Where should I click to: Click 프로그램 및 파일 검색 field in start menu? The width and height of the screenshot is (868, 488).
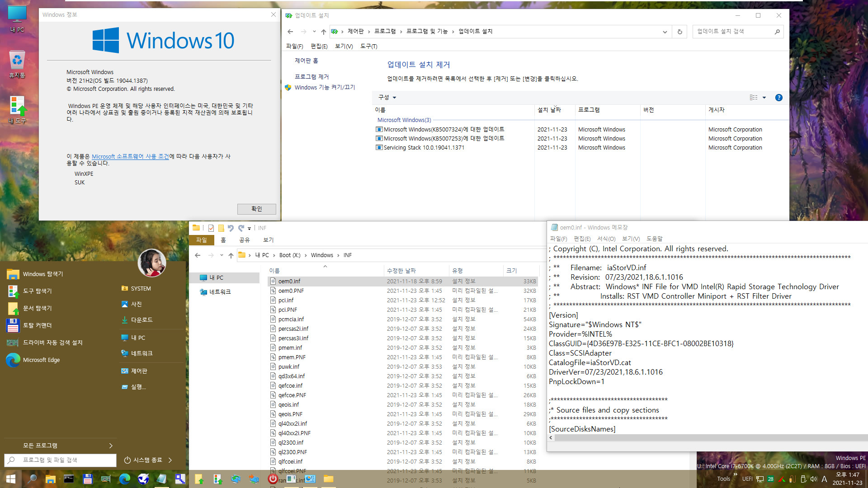coord(60,460)
